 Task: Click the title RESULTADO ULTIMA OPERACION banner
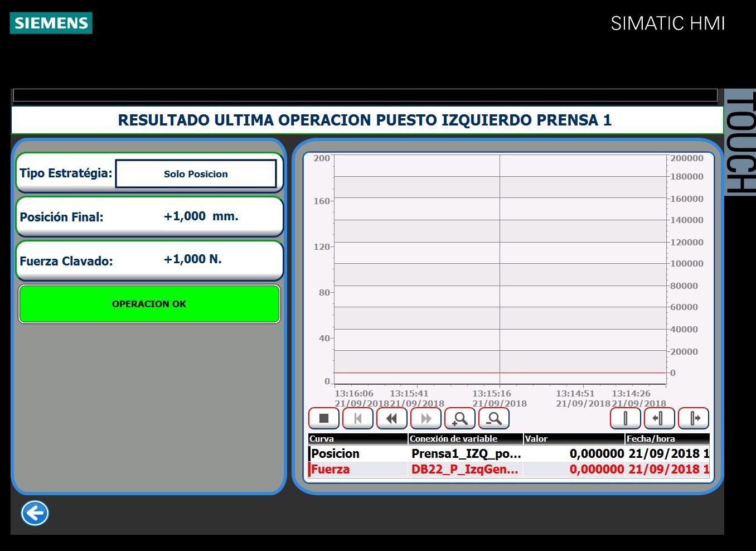pos(367,120)
